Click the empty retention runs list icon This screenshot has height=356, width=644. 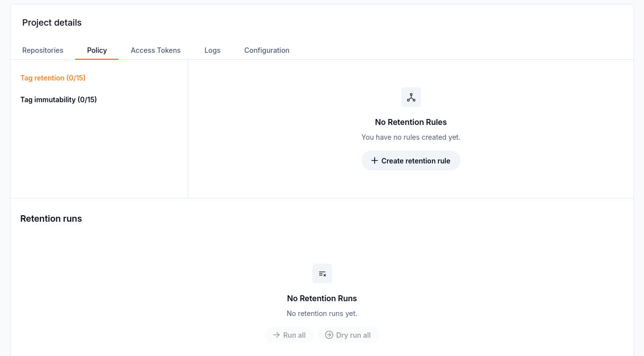322,274
